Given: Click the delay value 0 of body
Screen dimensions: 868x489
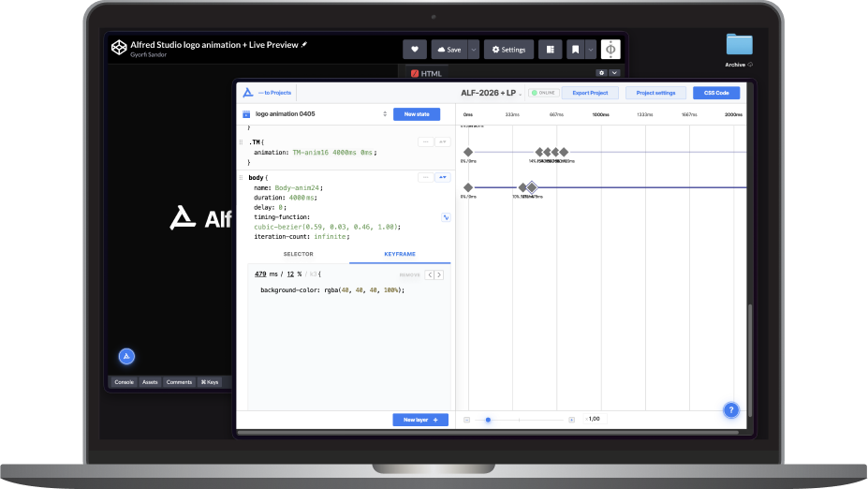Looking at the screenshot, I should [281, 208].
